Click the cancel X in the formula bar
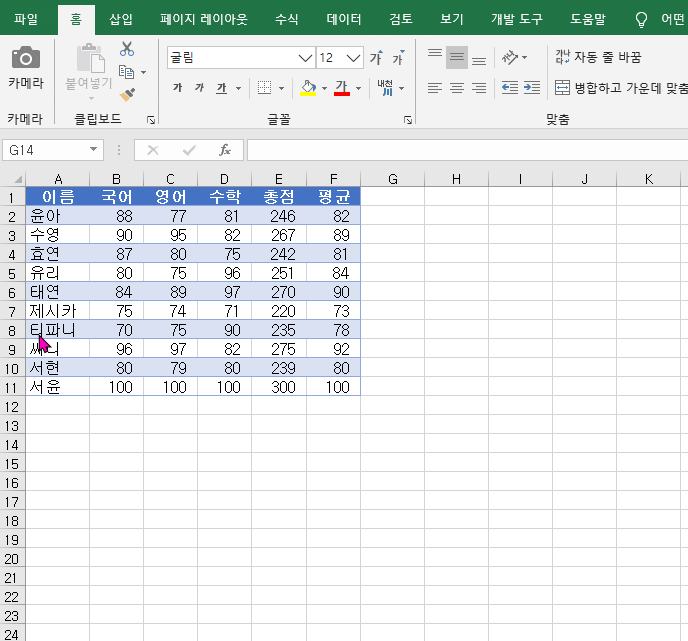The image size is (688, 641). click(x=153, y=150)
